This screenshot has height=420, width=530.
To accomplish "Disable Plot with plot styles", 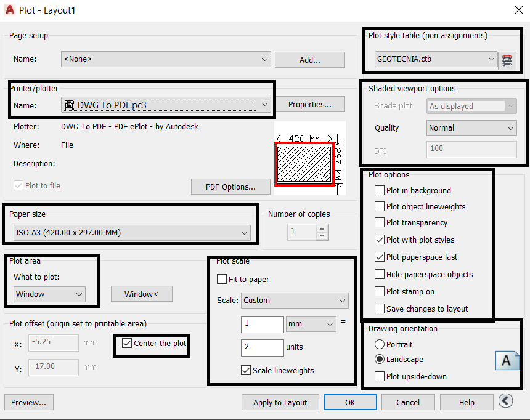I will click(380, 240).
